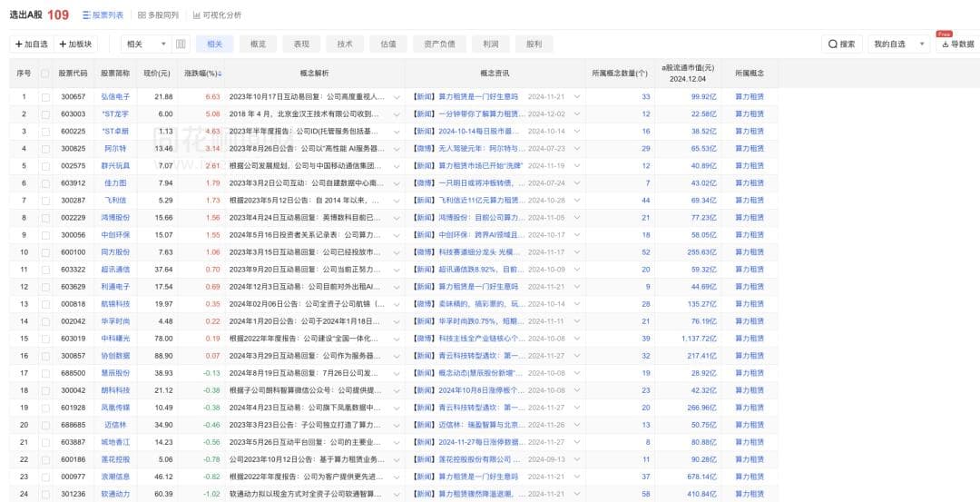Expand 概念解析 chevron for 阿尔特 row
The width and height of the screenshot is (980, 502).
397,148
